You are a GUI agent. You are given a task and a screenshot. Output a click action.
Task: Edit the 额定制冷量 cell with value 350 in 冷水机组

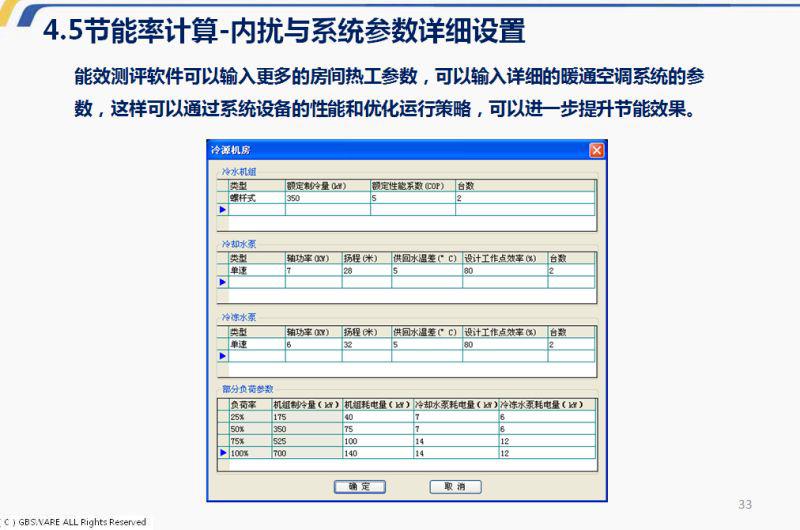(x=328, y=198)
